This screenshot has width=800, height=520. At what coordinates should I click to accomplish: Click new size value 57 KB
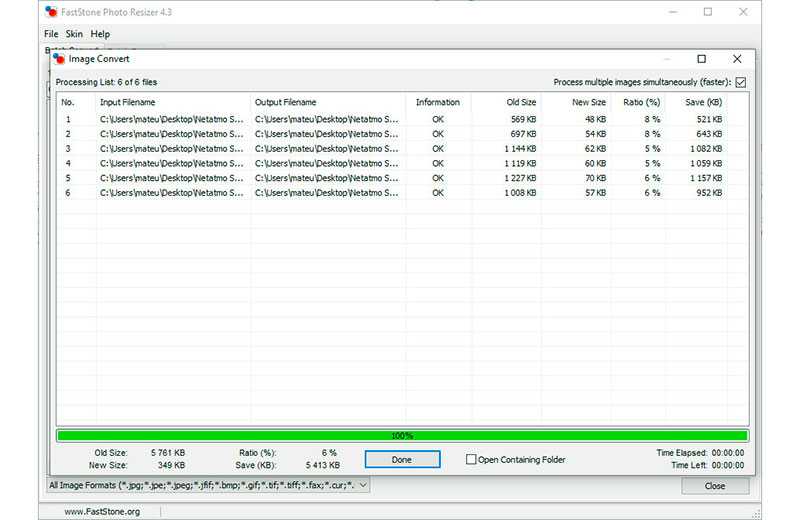tap(595, 193)
